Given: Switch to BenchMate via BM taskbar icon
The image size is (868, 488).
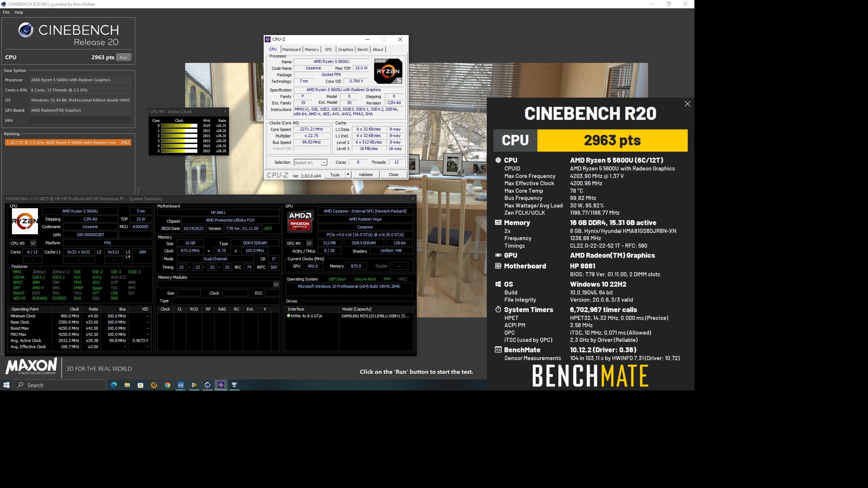Looking at the screenshot, I should (194, 385).
